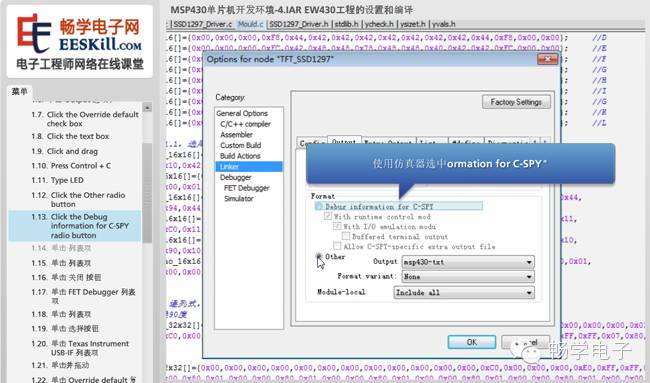Switch to the Output tab in Linker options
The height and width of the screenshot is (383, 650).
344,142
